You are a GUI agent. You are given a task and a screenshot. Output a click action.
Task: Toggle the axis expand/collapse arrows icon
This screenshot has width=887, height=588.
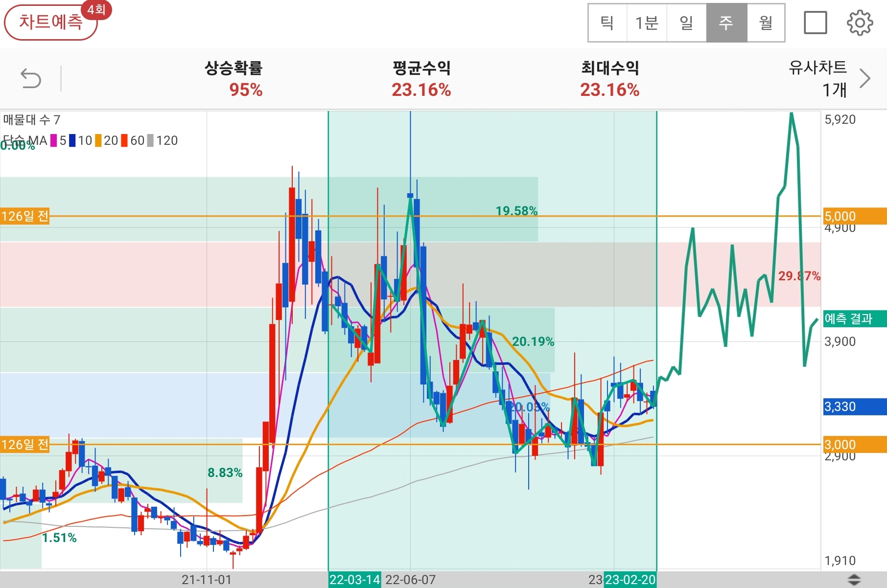tap(854, 580)
